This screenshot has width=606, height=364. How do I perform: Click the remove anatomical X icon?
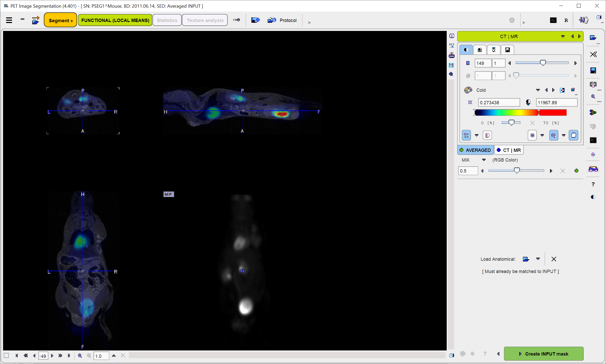554,259
